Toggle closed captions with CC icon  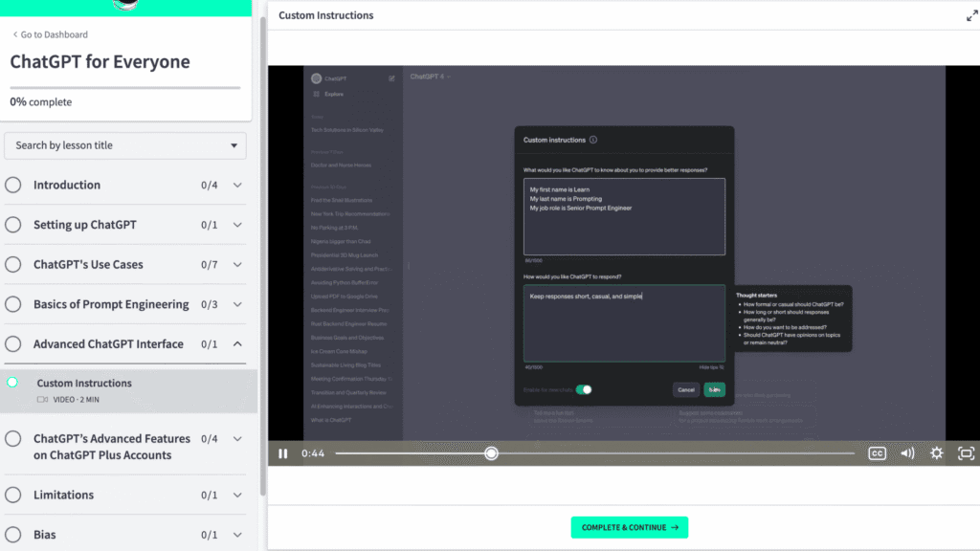pyautogui.click(x=877, y=453)
